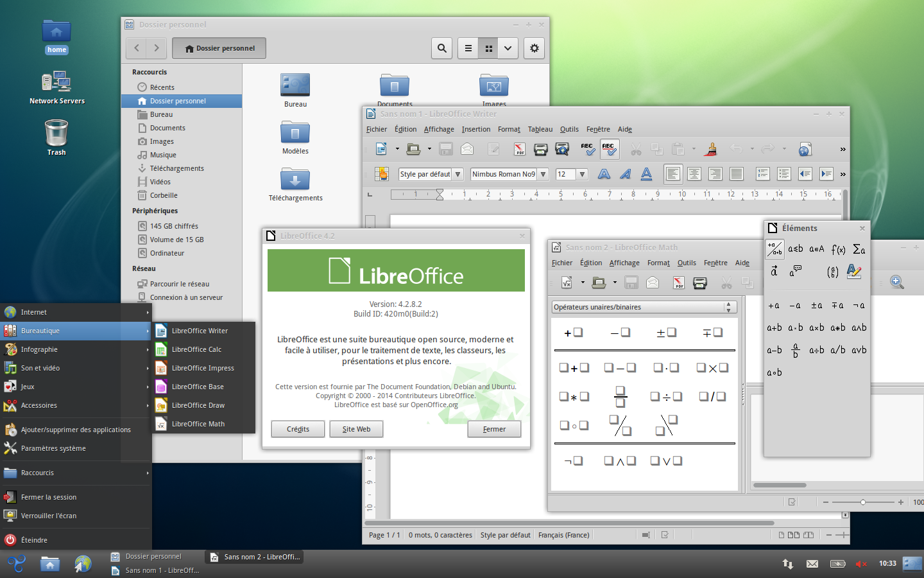Image resolution: width=924 pixels, height=578 pixels.
Task: Toggle Numbering list in Writer toolbar
Action: click(x=762, y=174)
